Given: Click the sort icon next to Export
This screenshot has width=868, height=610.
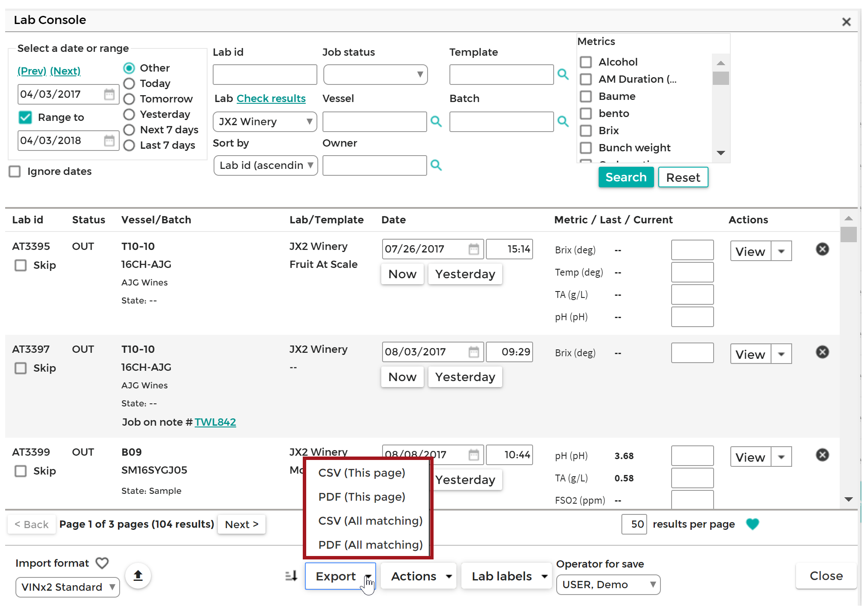Looking at the screenshot, I should 291,576.
